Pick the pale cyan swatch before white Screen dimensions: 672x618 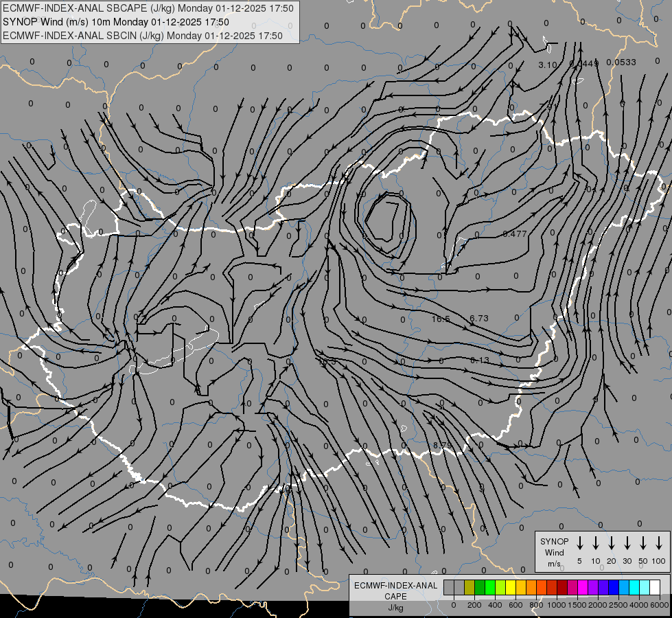coord(644,587)
